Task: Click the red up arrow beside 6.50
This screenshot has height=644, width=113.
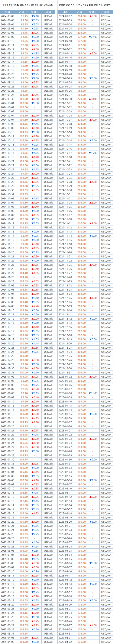Action: (x=33, y=99)
